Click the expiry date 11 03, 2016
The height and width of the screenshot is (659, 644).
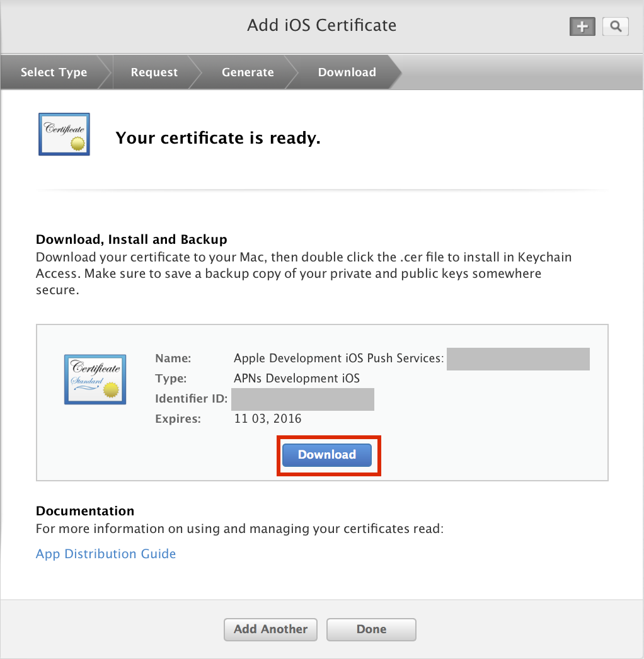268,418
